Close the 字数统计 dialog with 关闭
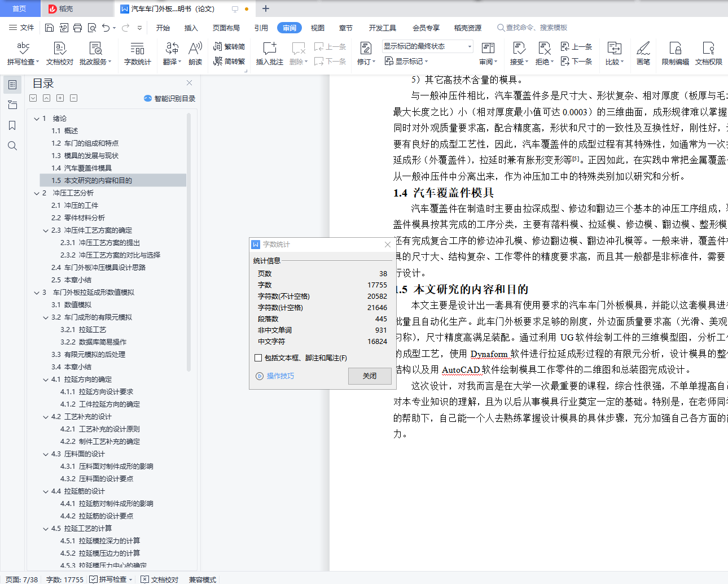Screen dimensions: 728x584 (370, 376)
